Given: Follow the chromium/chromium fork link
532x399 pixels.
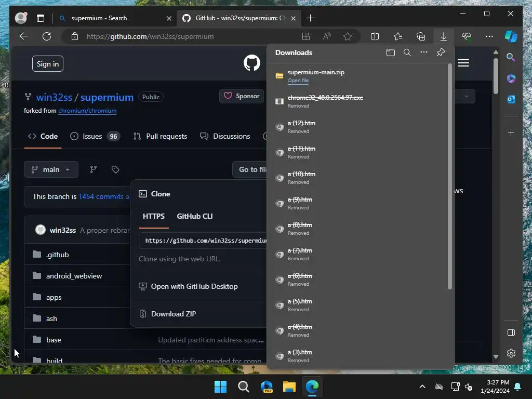Looking at the screenshot, I should [87, 111].
